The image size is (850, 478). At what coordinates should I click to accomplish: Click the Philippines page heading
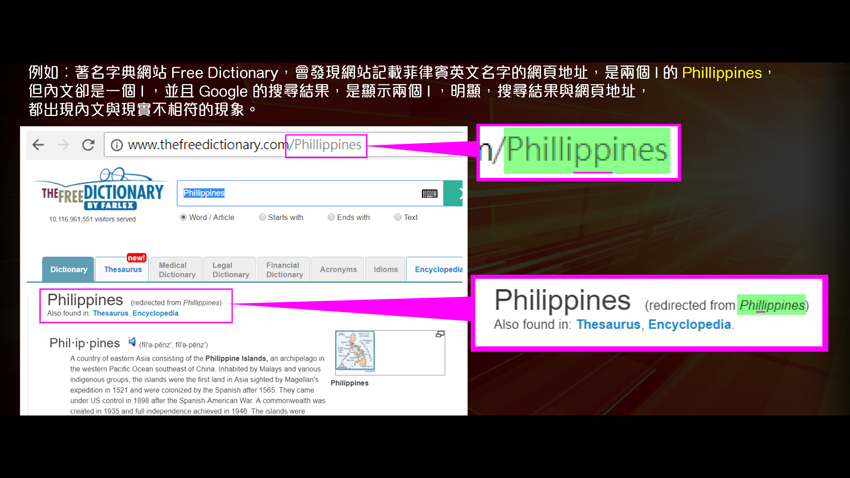[x=85, y=300]
